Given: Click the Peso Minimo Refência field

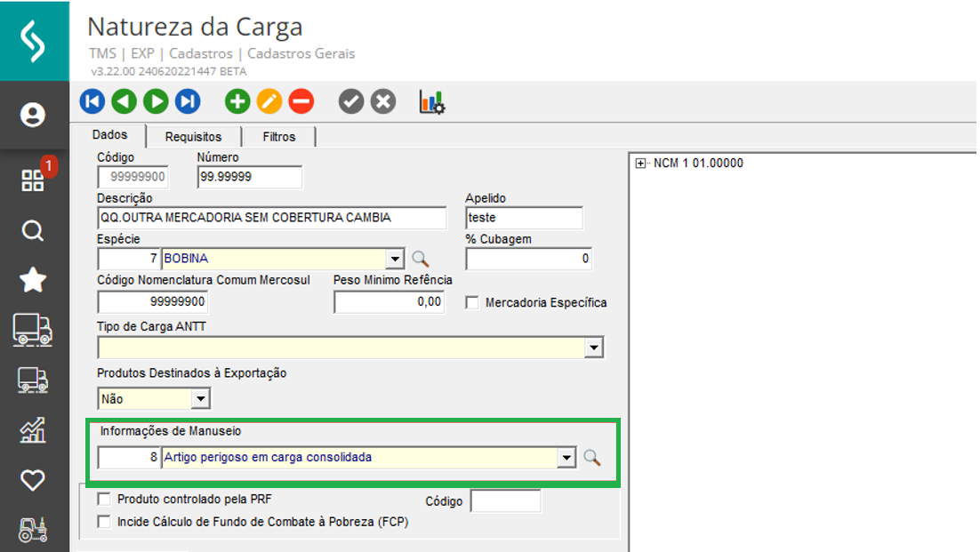Looking at the screenshot, I should pyautogui.click(x=389, y=302).
